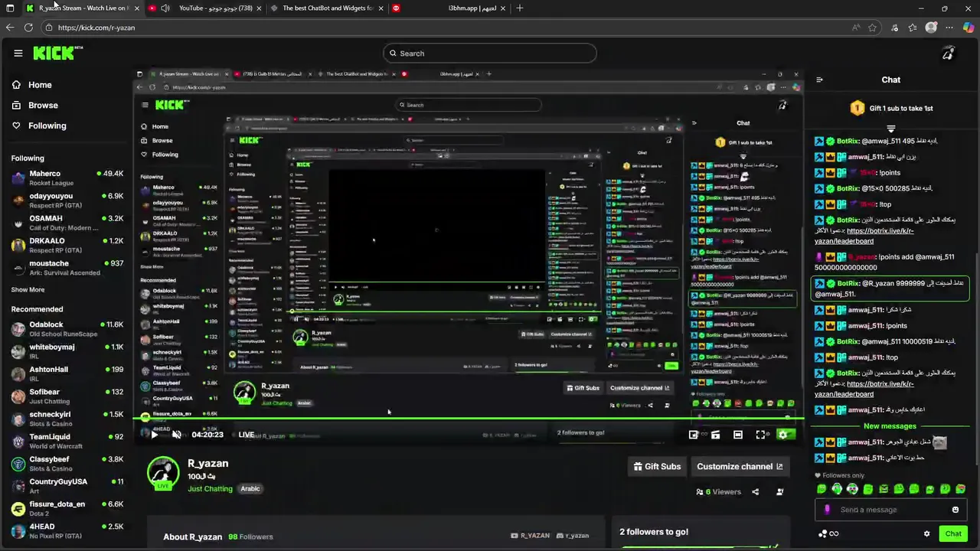Switch to the i3bhm.app browser tab
This screenshot has height=551, width=980.
[x=448, y=8]
